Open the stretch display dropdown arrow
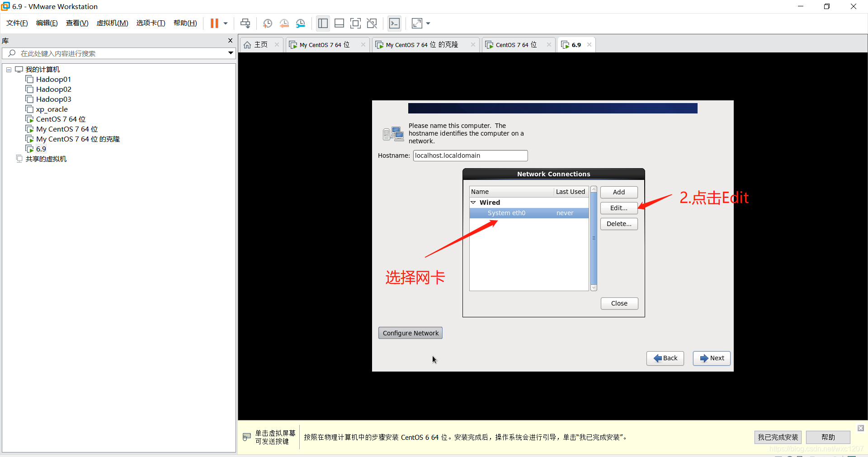This screenshot has width=868, height=457. (428, 24)
